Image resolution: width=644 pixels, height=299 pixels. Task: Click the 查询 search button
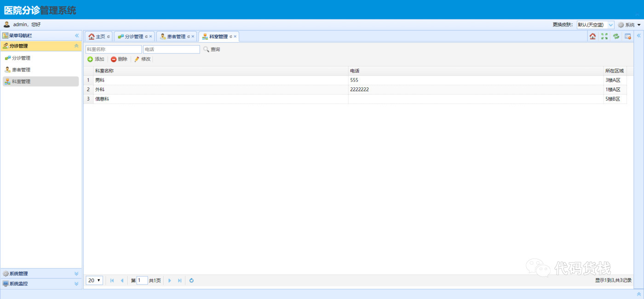coord(212,49)
